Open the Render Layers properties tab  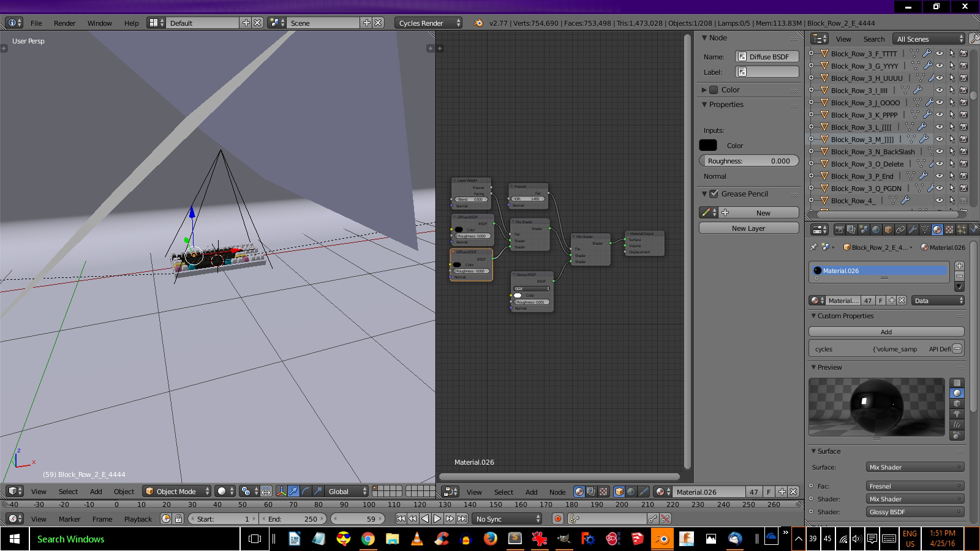point(851,230)
